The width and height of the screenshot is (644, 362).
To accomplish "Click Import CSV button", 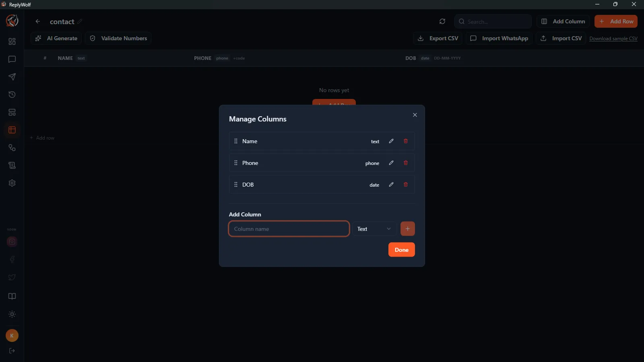I will (561, 38).
